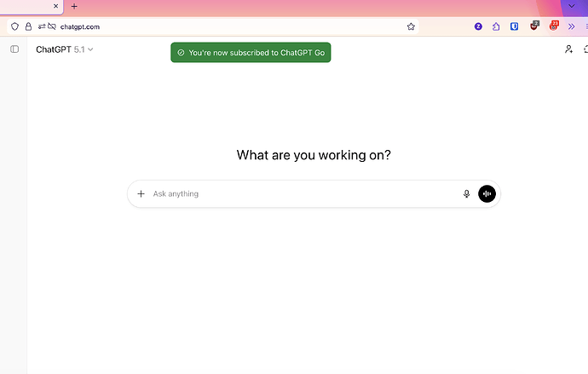588x374 pixels.
Task: Open the ChatGPT 5.1 model selector dropdown
Action: pos(65,49)
